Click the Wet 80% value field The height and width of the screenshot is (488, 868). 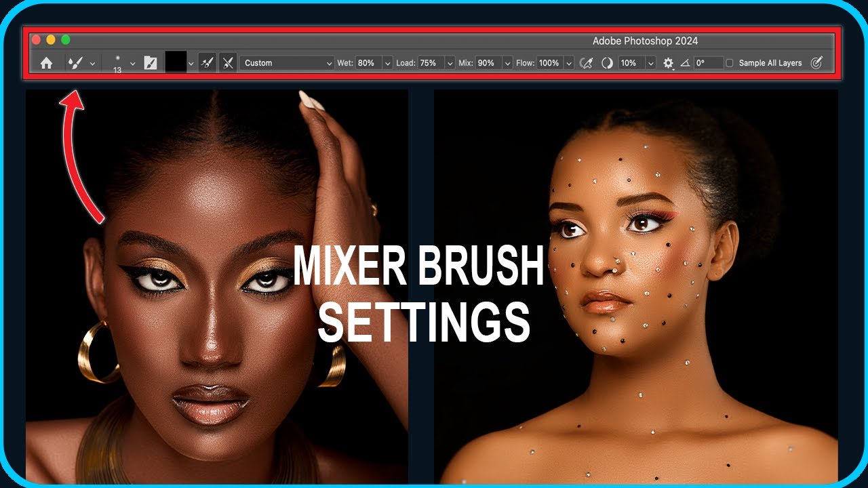coord(368,63)
